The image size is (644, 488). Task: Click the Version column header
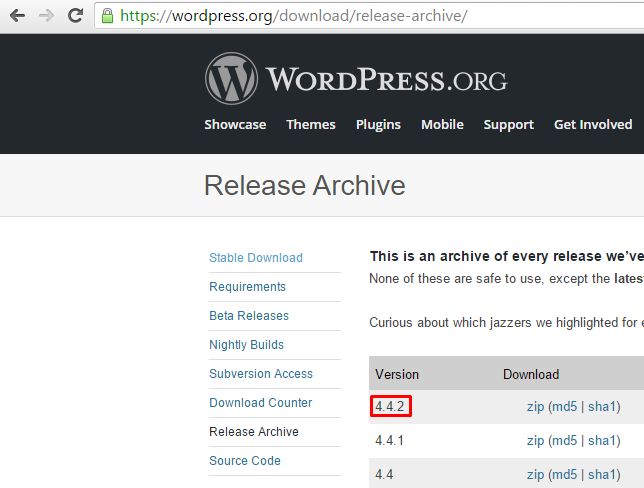coord(397,374)
